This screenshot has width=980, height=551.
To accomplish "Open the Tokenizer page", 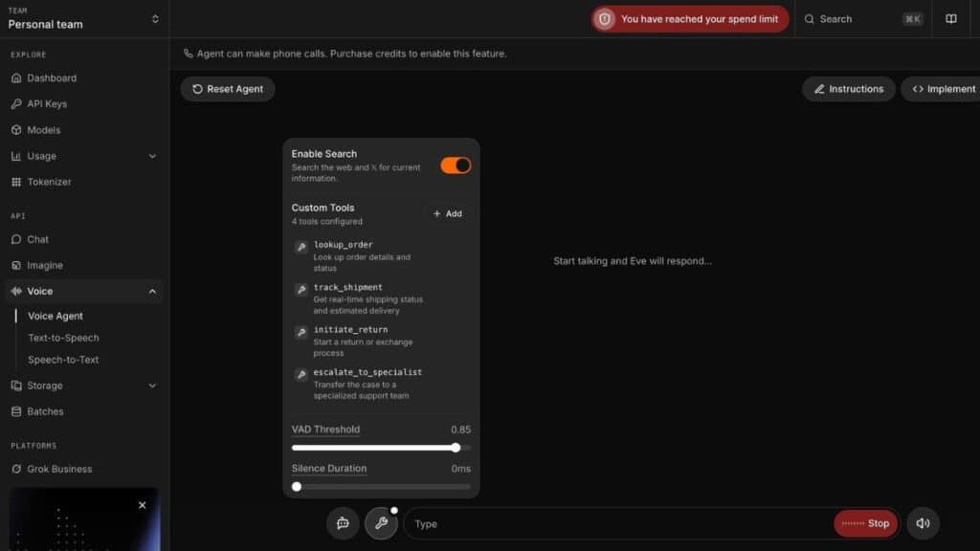I will 49,182.
